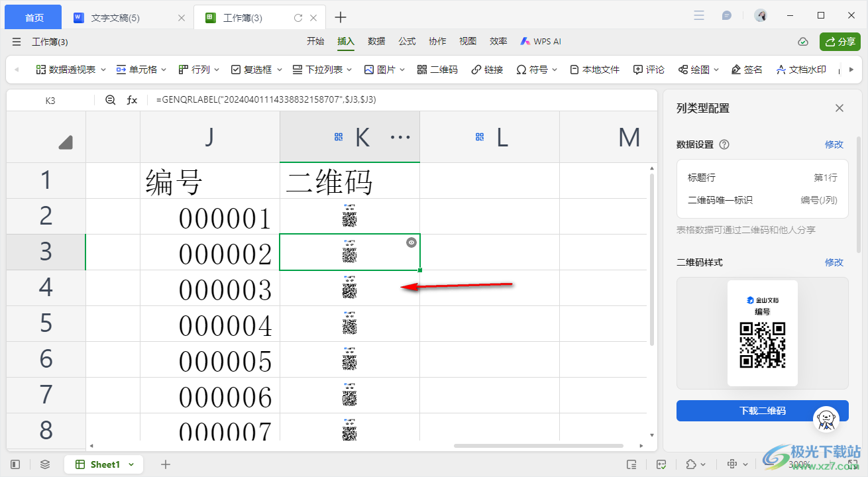Click the select-all corner triangle
The height and width of the screenshot is (477, 868).
pos(65,142)
